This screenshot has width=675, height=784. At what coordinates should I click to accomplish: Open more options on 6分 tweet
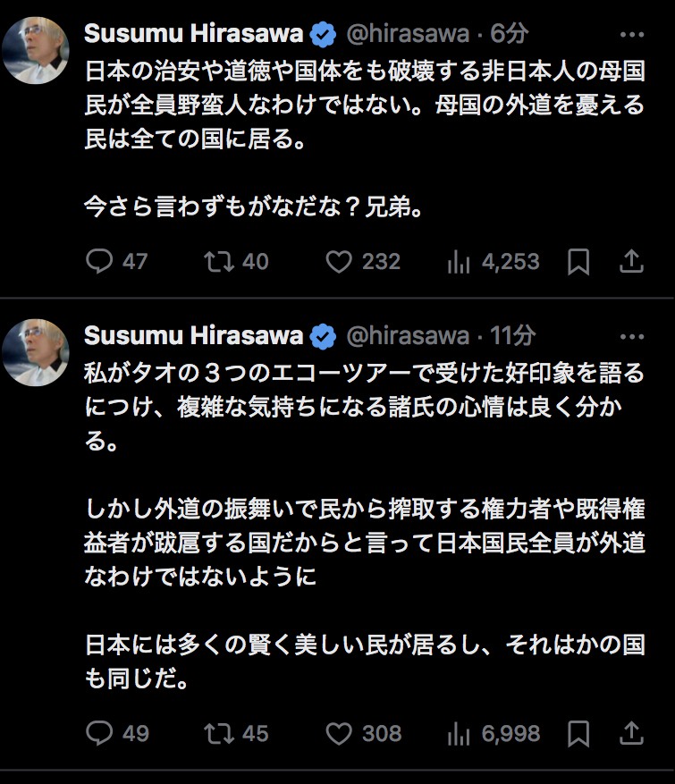click(631, 34)
